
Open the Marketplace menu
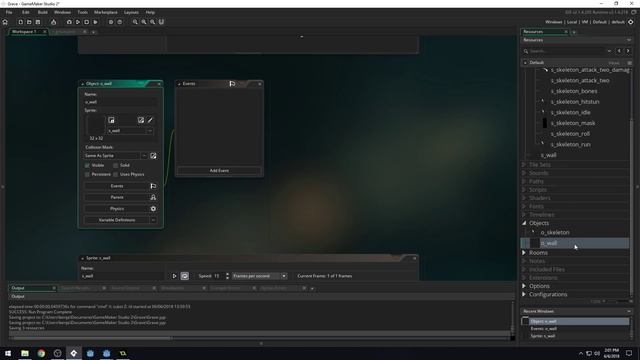pos(106,12)
